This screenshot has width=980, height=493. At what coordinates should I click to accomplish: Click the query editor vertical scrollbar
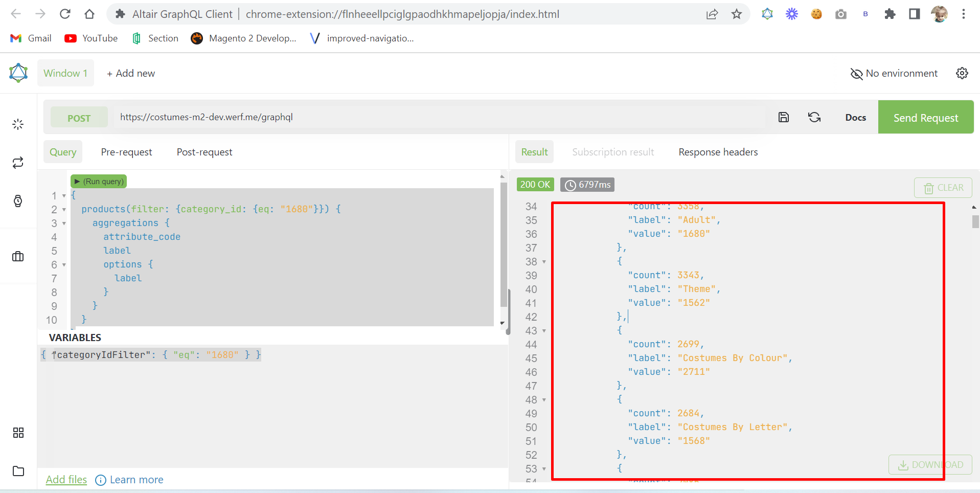click(x=503, y=244)
